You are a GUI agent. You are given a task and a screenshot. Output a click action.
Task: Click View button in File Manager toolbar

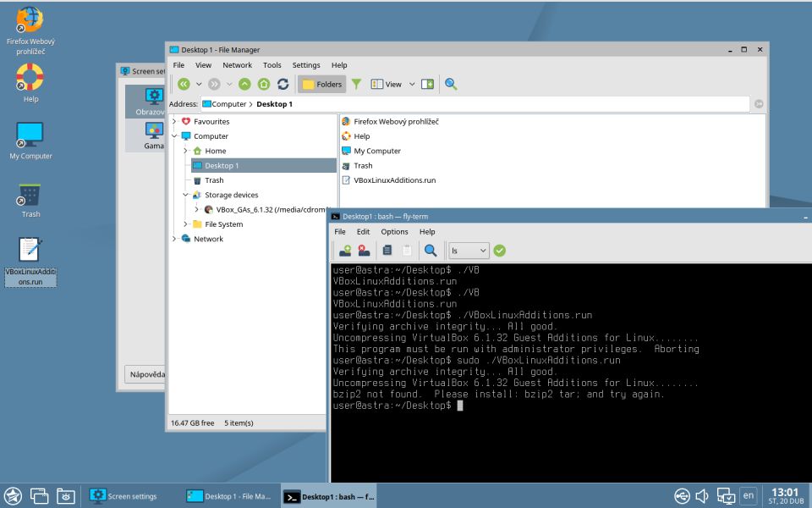click(387, 84)
